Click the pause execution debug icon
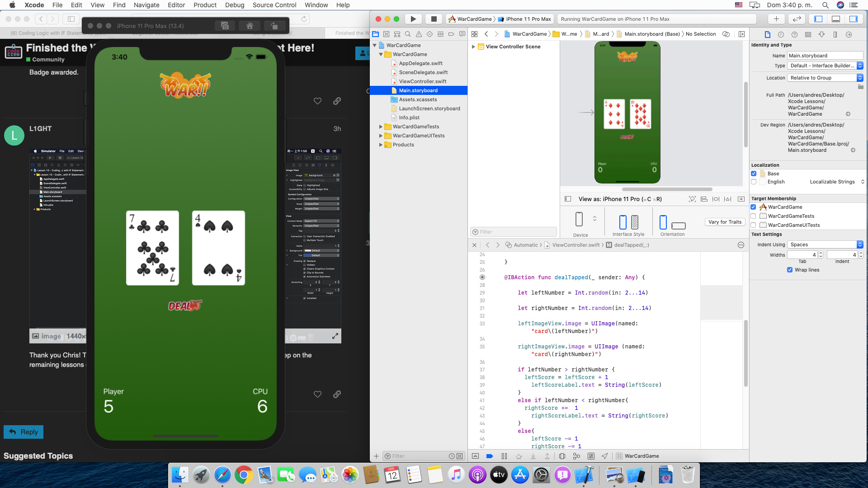Screen dimensions: 868x488 point(504,456)
